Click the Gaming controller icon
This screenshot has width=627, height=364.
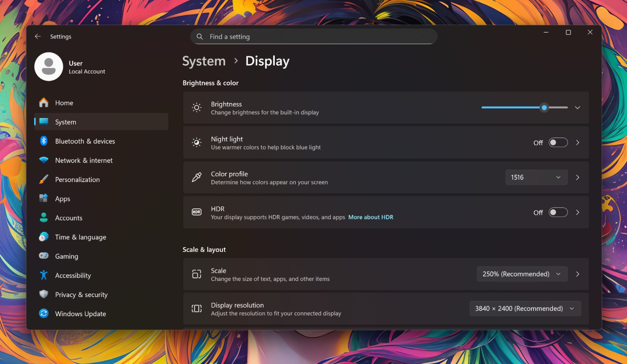click(44, 256)
